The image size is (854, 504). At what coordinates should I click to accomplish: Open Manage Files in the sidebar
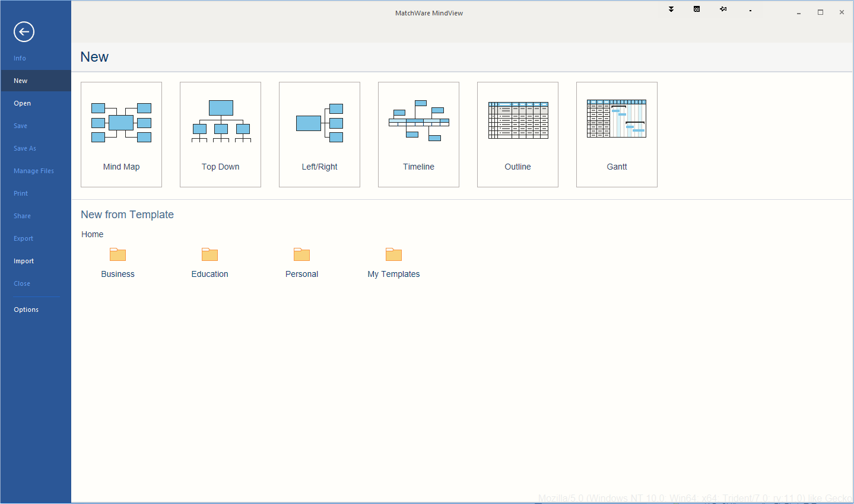pos(36,171)
